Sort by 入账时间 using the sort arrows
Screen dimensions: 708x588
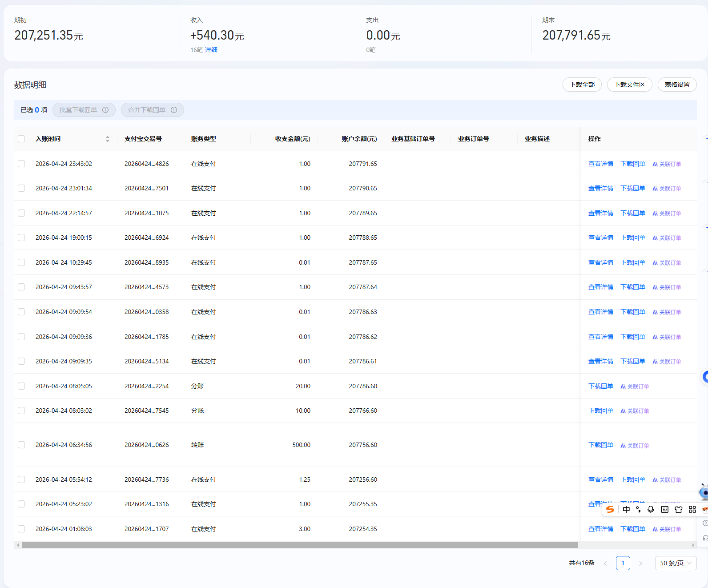pyautogui.click(x=108, y=139)
